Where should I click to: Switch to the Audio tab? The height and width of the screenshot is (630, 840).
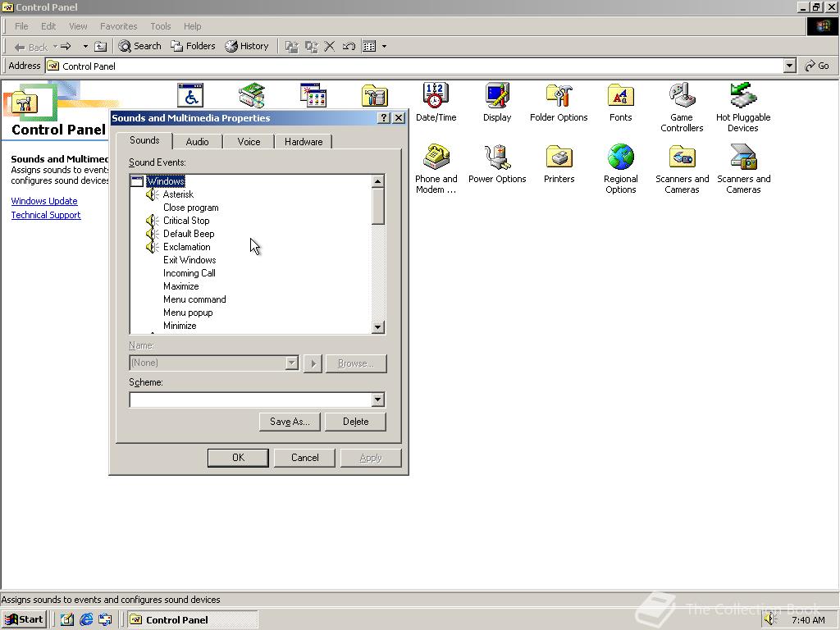point(197,141)
